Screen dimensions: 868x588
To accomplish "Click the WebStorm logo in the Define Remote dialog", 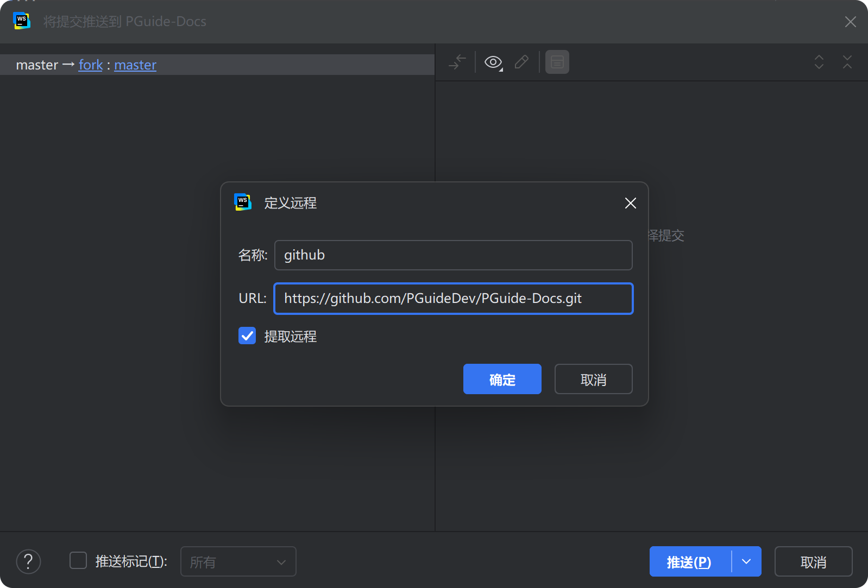I will [x=242, y=202].
